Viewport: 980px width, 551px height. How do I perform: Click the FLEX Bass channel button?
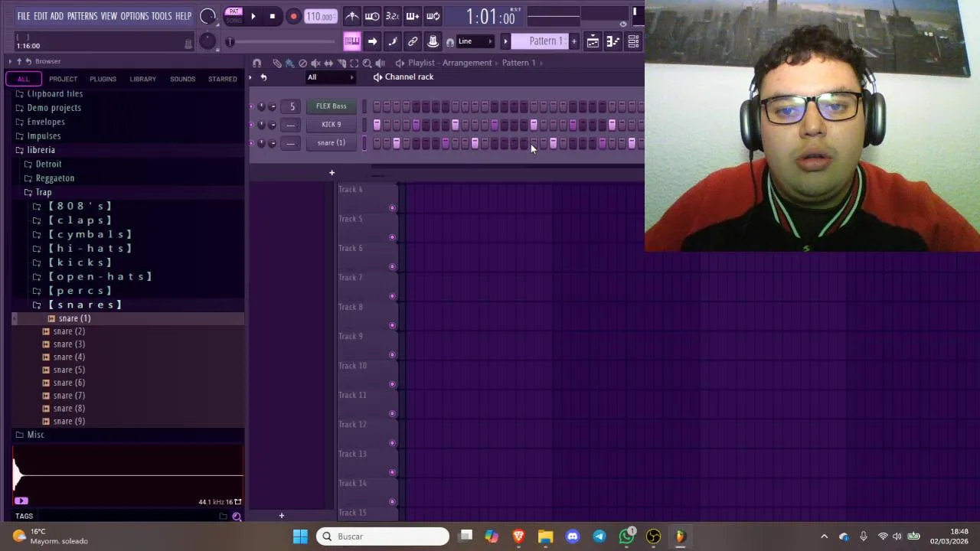pyautogui.click(x=332, y=106)
